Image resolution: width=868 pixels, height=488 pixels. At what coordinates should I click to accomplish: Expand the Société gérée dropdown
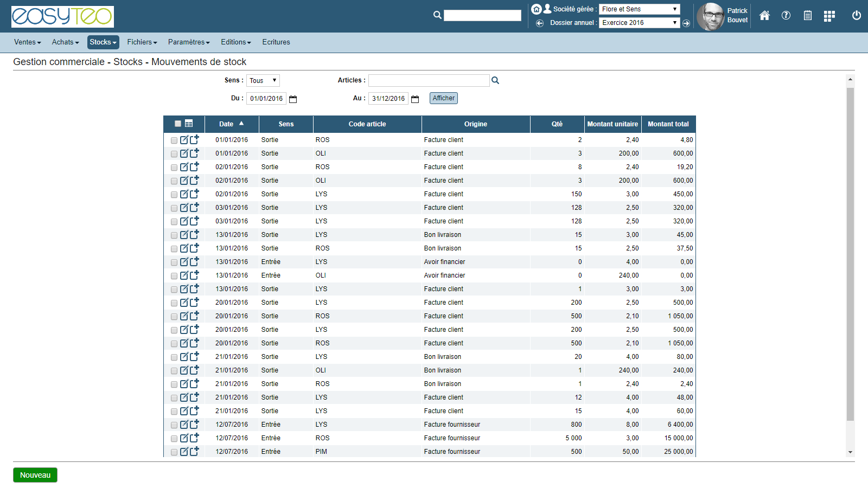coord(639,9)
